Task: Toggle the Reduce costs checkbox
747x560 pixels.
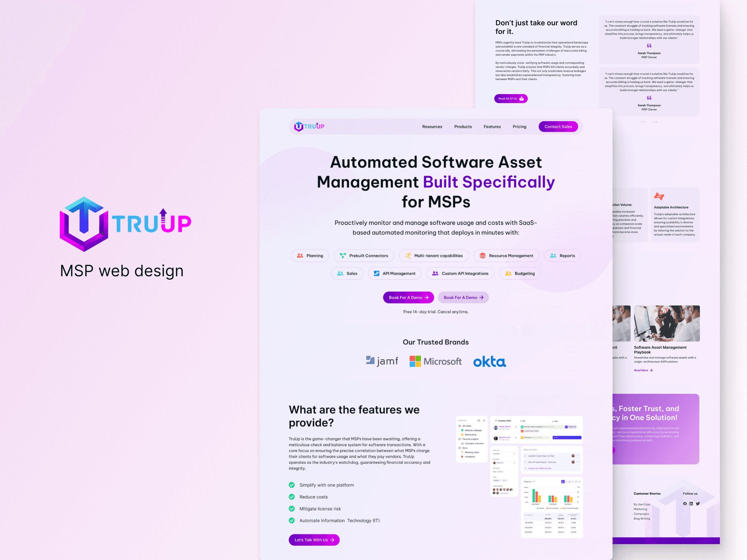Action: click(x=292, y=494)
